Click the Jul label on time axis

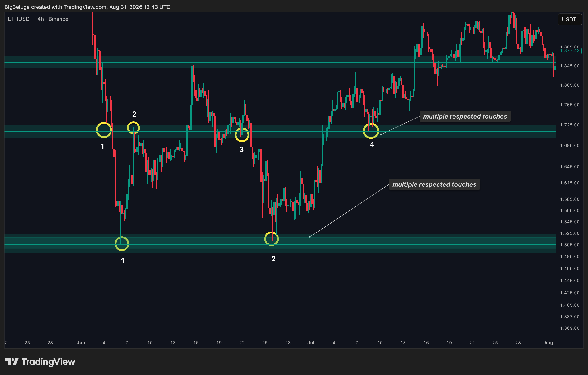pyautogui.click(x=311, y=343)
